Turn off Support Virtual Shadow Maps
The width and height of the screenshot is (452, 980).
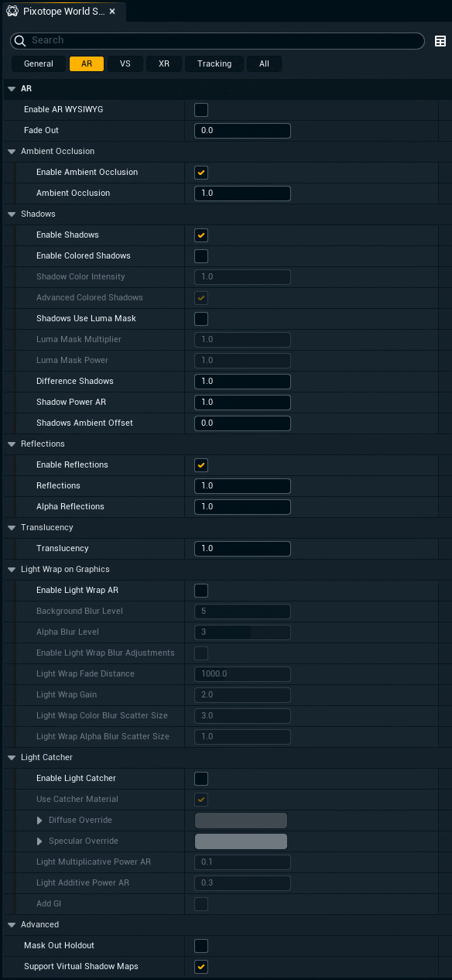pyautogui.click(x=200, y=966)
